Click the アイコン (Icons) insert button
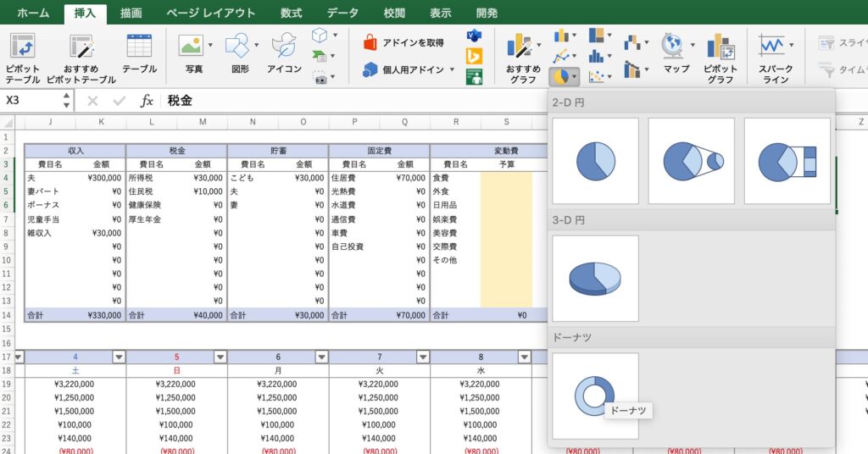 pyautogui.click(x=284, y=47)
